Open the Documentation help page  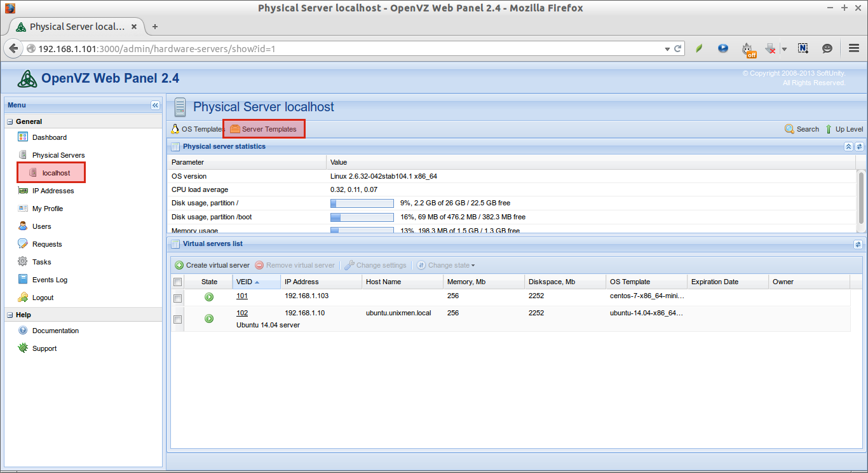point(56,331)
